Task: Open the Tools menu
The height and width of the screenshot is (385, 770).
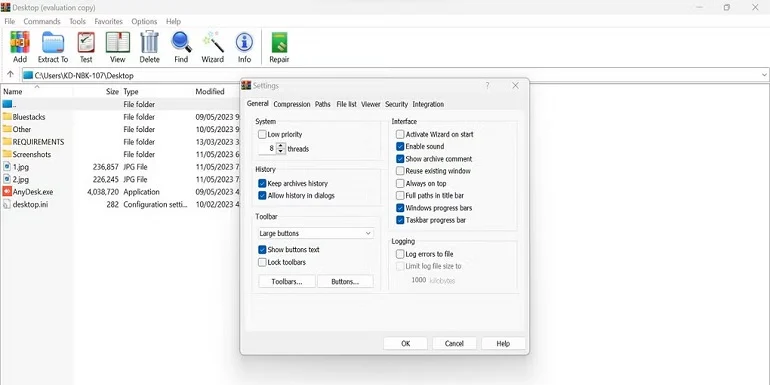Action: (77, 22)
